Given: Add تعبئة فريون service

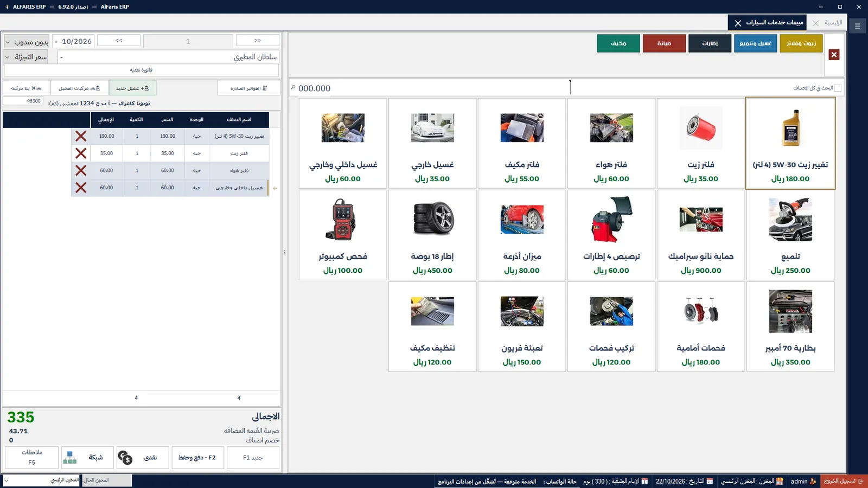Looking at the screenshot, I should click(x=522, y=326).
